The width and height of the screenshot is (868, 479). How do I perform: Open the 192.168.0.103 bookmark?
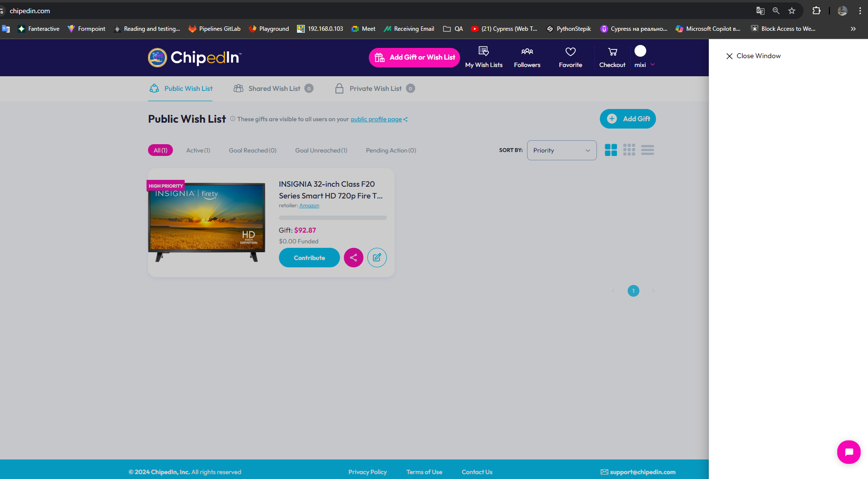(x=320, y=29)
